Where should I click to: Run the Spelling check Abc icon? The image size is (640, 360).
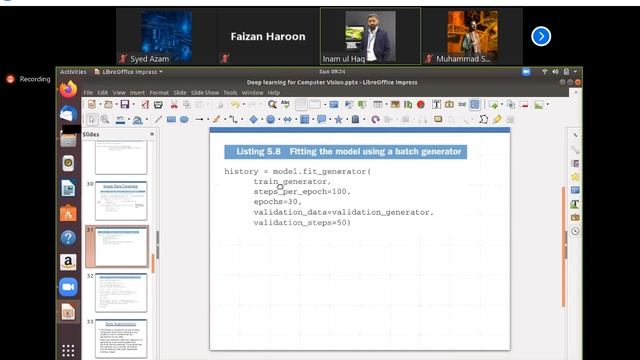[x=285, y=105]
